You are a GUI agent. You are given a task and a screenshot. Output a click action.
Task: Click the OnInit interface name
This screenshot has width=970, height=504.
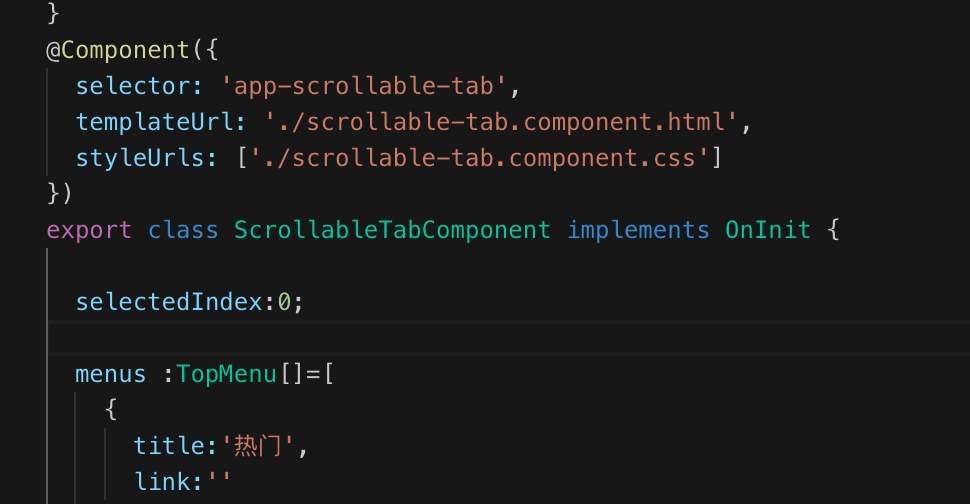tap(767, 230)
